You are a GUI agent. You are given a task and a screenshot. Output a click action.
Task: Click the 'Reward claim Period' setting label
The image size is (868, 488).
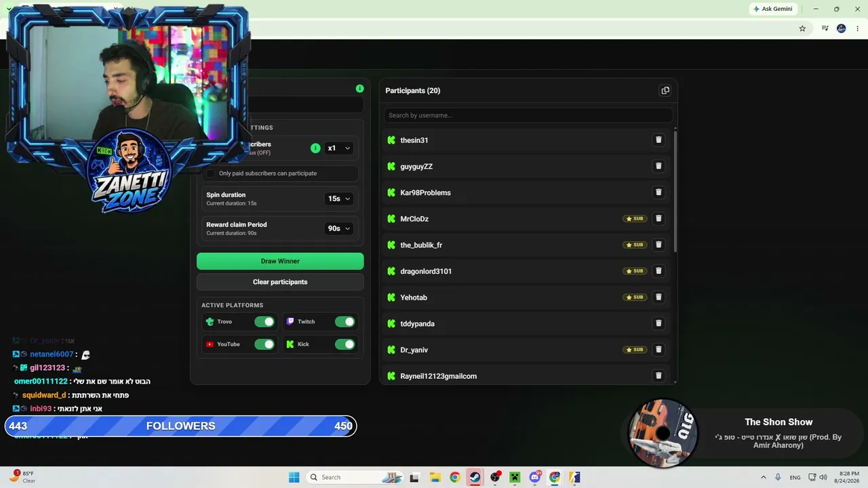[236, 224]
